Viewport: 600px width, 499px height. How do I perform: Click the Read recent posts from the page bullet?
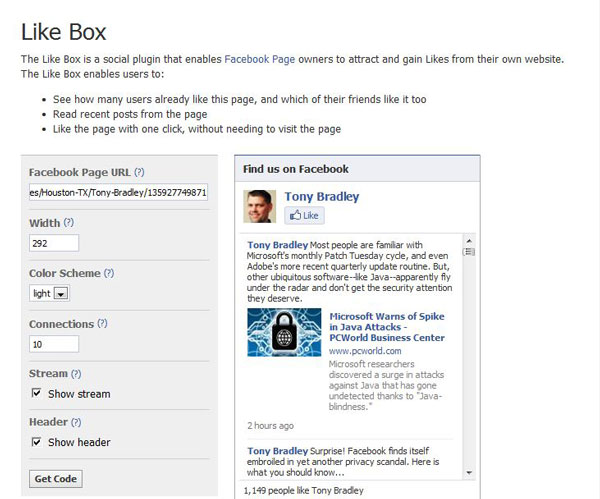click(x=130, y=114)
